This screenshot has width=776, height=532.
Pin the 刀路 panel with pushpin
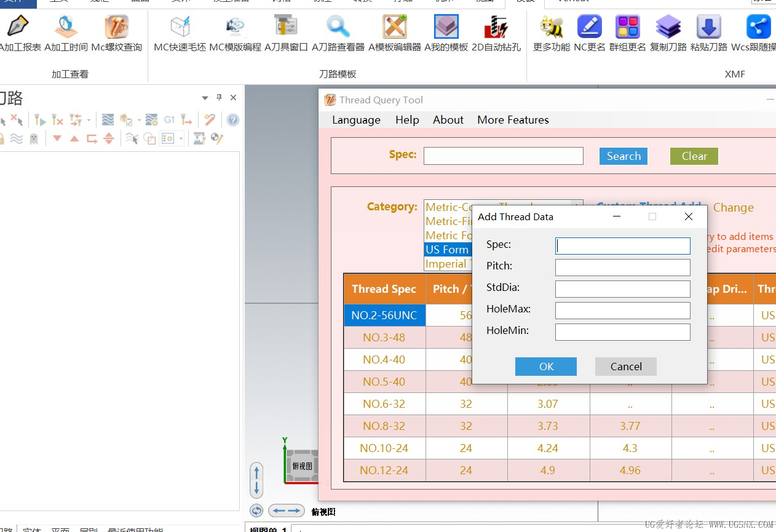click(x=219, y=98)
